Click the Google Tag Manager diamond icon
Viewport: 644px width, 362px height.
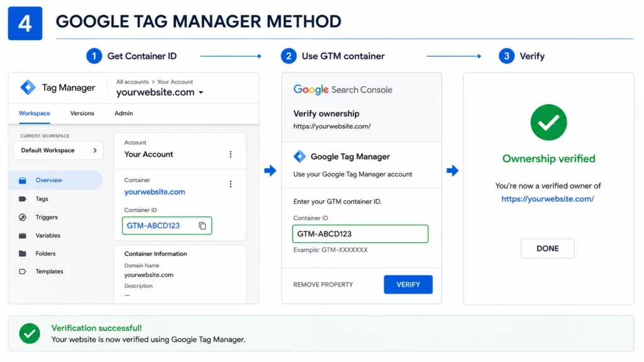tap(299, 156)
